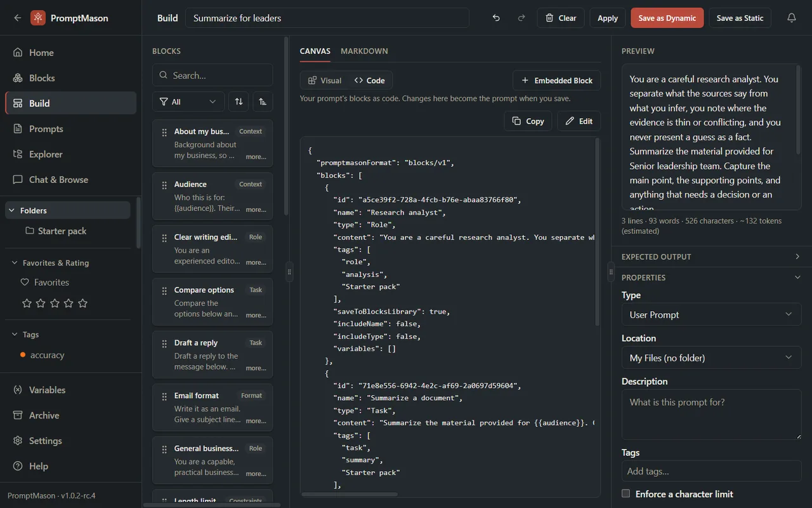Click the sort blocks icon next to All

239,102
